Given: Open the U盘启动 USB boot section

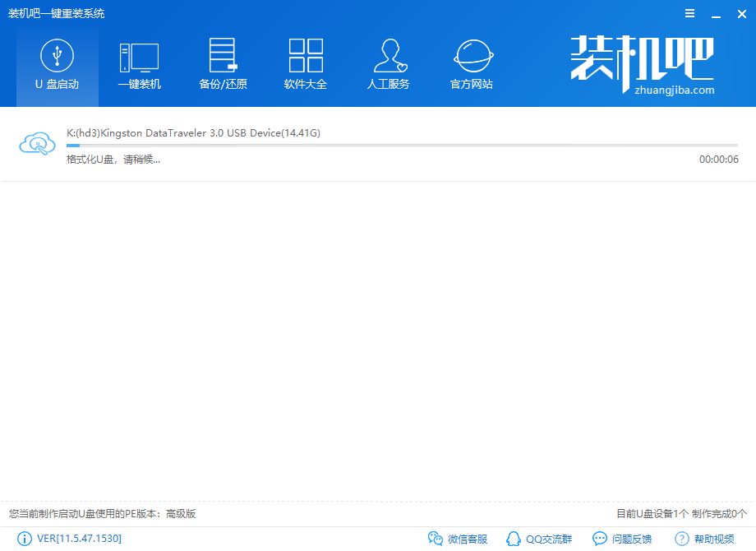Looking at the screenshot, I should pyautogui.click(x=57, y=65).
